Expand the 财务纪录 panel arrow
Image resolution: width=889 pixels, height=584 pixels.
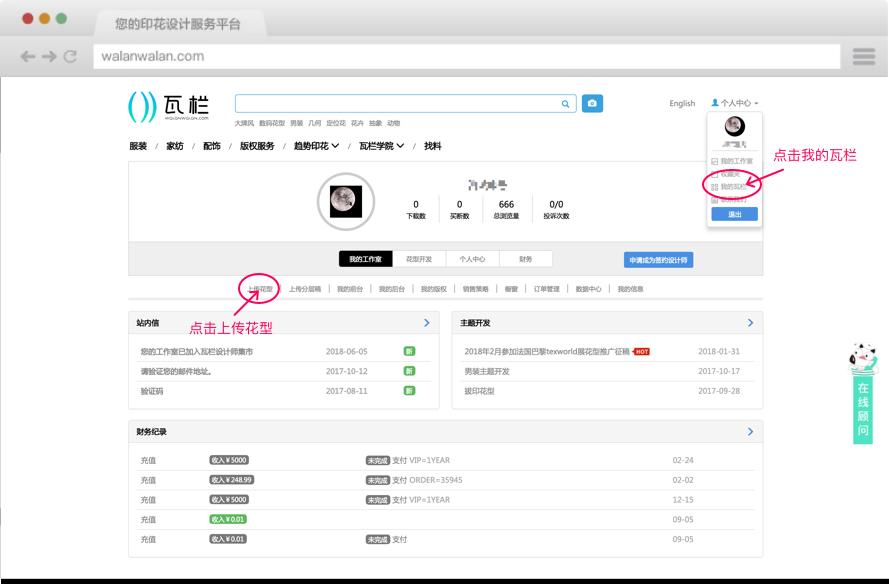point(750,432)
